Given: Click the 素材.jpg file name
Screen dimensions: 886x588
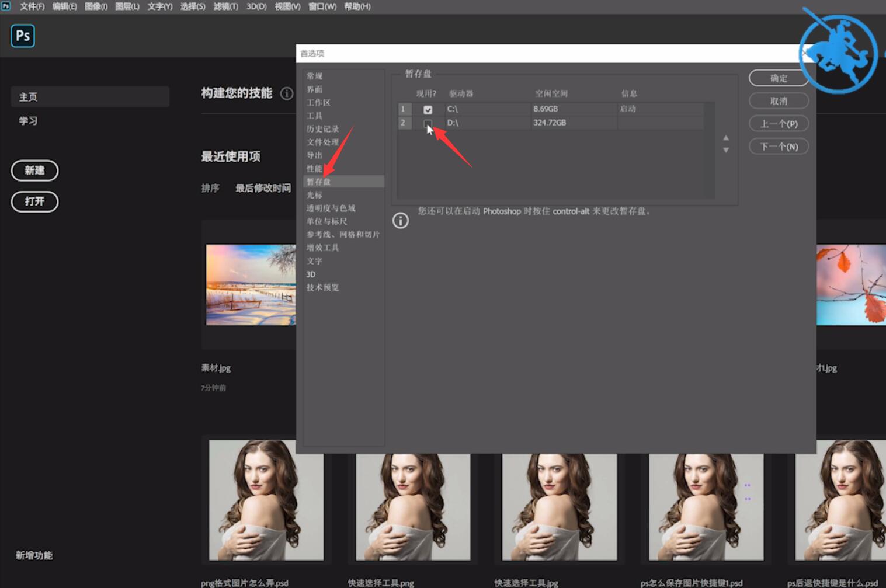Looking at the screenshot, I should 216,368.
